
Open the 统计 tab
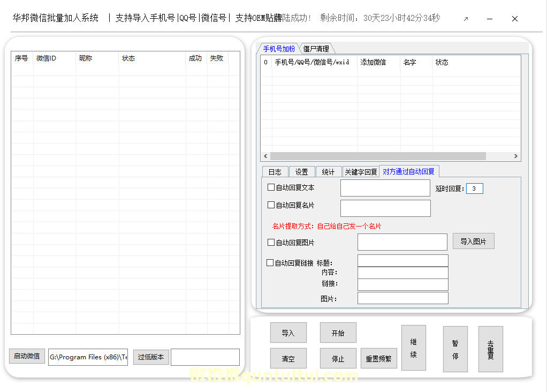(328, 172)
